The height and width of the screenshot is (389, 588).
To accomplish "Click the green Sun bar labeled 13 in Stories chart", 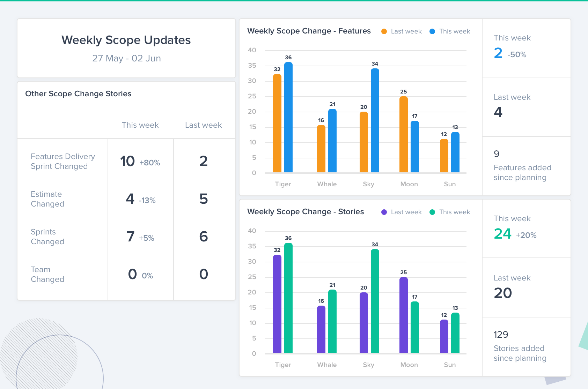I will (455, 333).
